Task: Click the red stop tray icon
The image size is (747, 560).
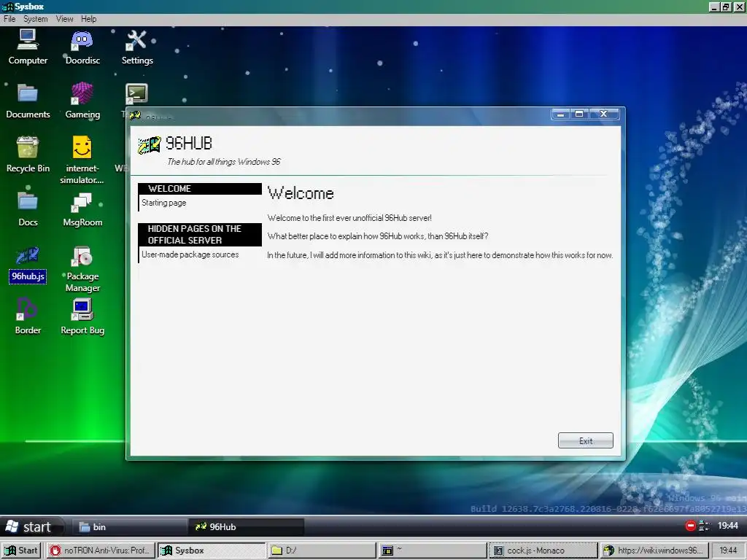Action: tap(690, 526)
